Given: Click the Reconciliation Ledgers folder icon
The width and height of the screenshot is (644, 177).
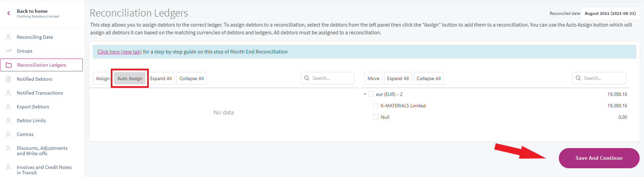Looking at the screenshot, I should [x=9, y=65].
